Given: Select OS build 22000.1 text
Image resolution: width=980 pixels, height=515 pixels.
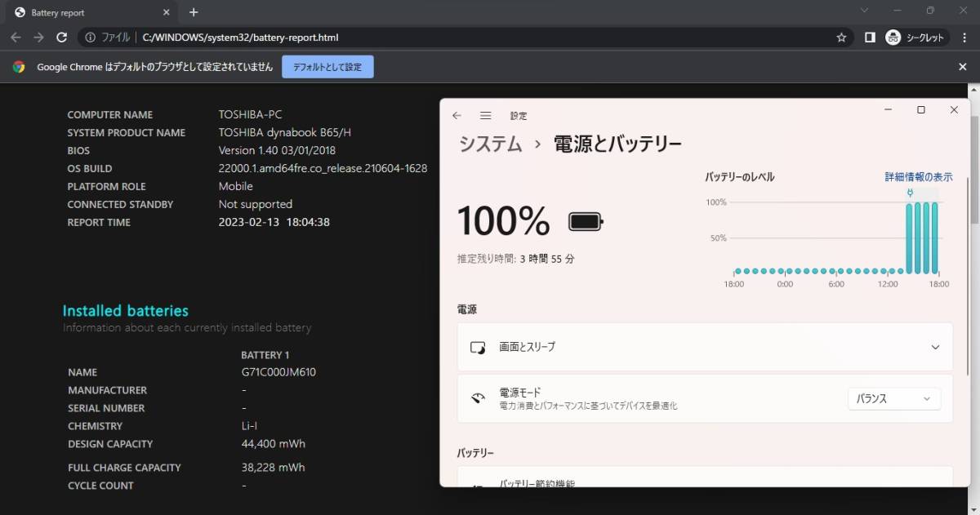Looking at the screenshot, I should click(323, 168).
